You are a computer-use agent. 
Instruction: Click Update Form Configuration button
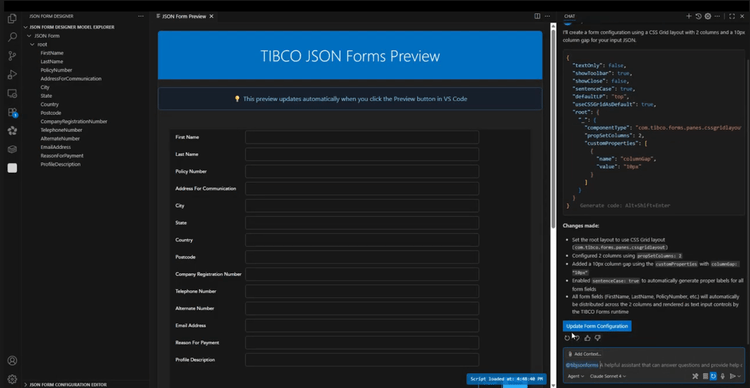tap(597, 326)
